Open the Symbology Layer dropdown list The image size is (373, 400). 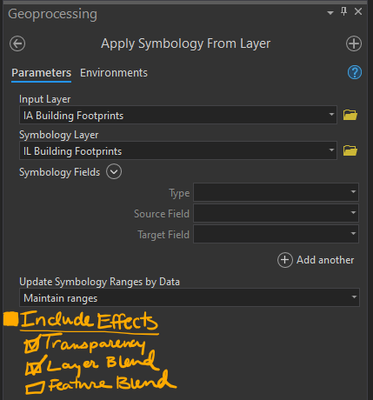(178, 151)
